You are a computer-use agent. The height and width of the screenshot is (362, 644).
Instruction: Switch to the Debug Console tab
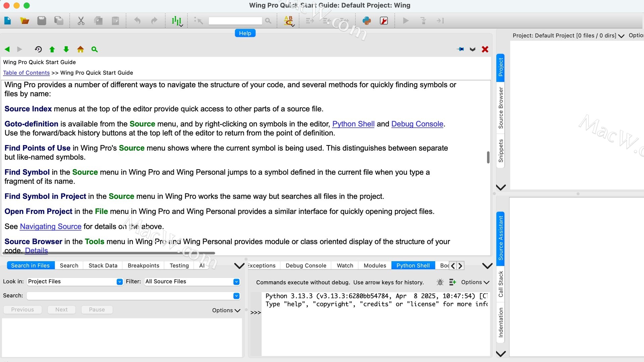point(306,265)
